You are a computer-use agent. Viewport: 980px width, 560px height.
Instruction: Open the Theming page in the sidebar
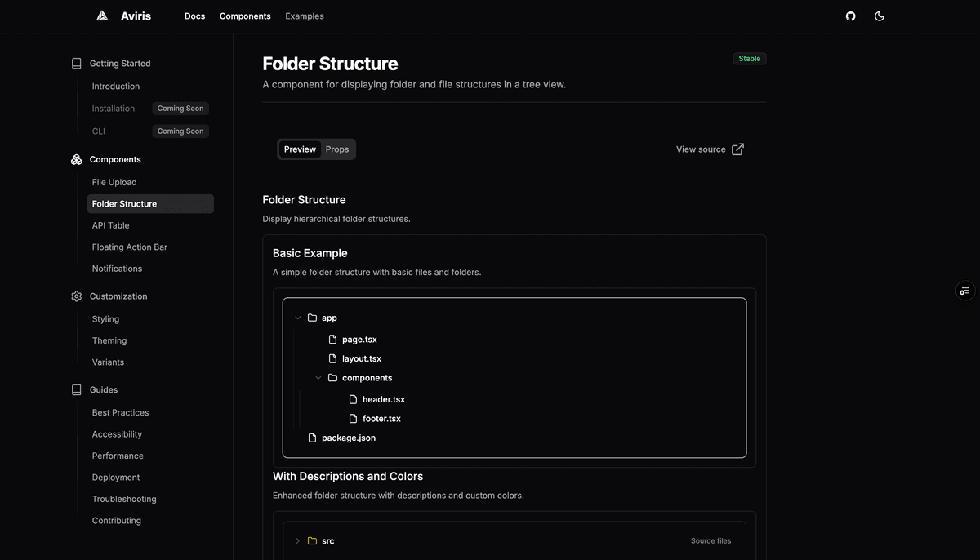tap(109, 340)
